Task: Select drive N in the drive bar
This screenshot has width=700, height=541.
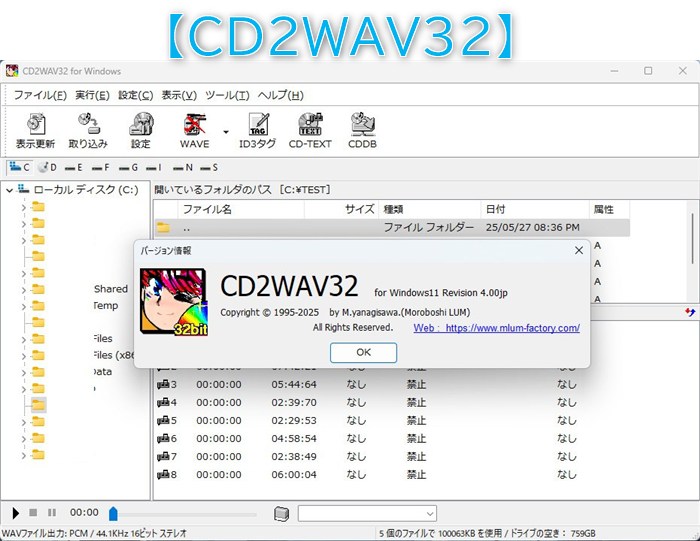Action: coord(183,167)
